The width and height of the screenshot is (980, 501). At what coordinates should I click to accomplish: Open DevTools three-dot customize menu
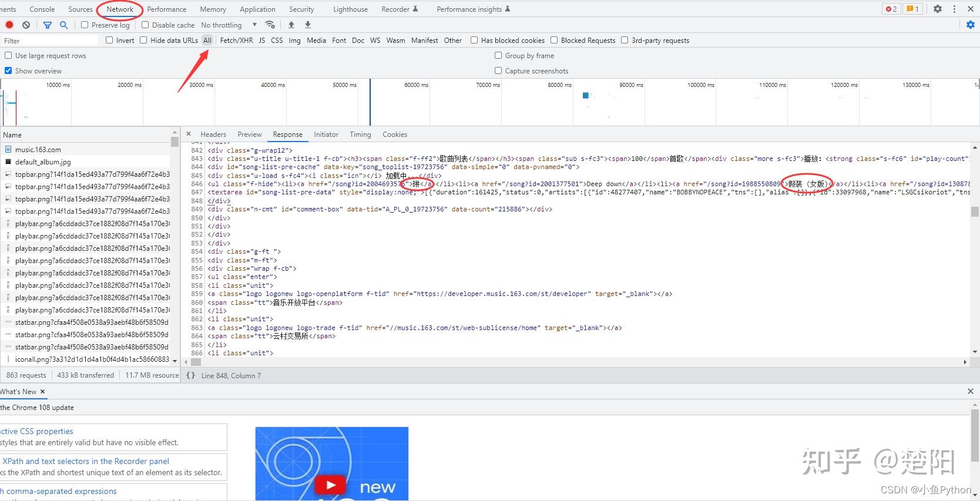[x=954, y=9]
